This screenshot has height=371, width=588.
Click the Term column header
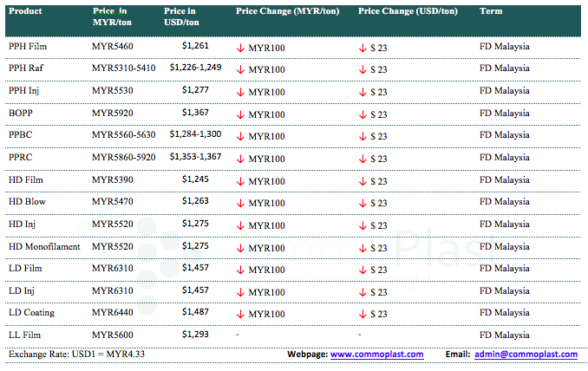490,10
